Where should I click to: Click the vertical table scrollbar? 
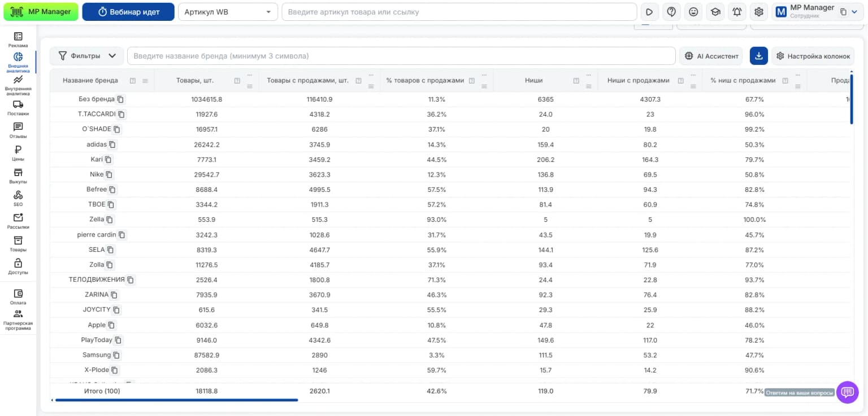click(x=852, y=99)
